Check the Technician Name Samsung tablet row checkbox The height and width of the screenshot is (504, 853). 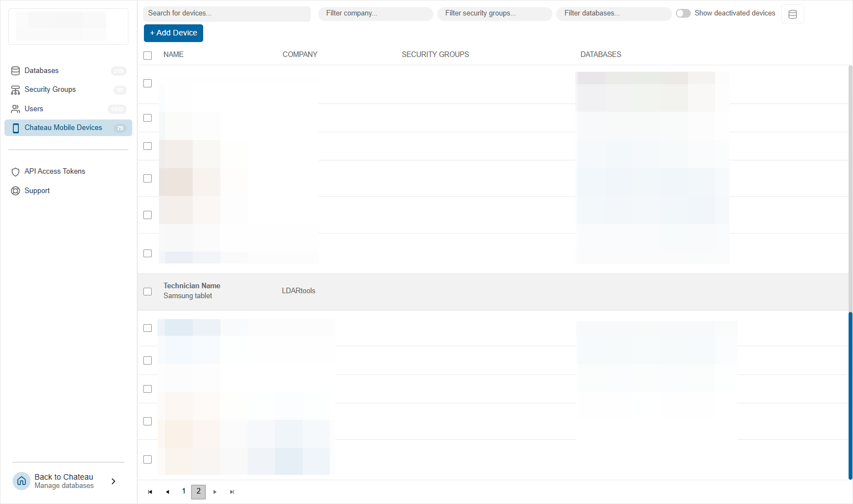click(147, 292)
